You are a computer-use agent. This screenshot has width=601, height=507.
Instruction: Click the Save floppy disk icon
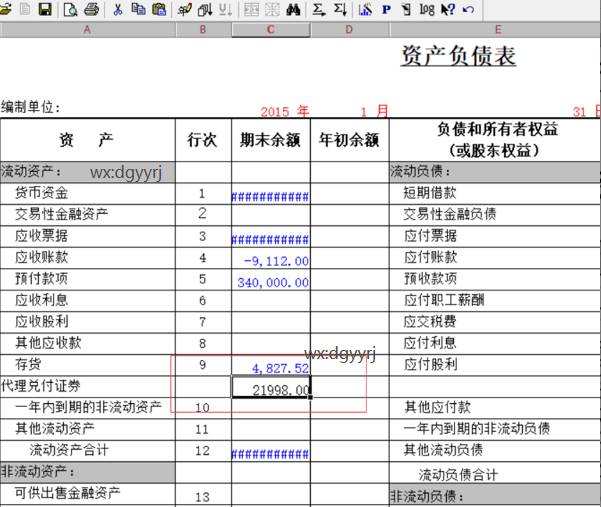pyautogui.click(x=44, y=9)
